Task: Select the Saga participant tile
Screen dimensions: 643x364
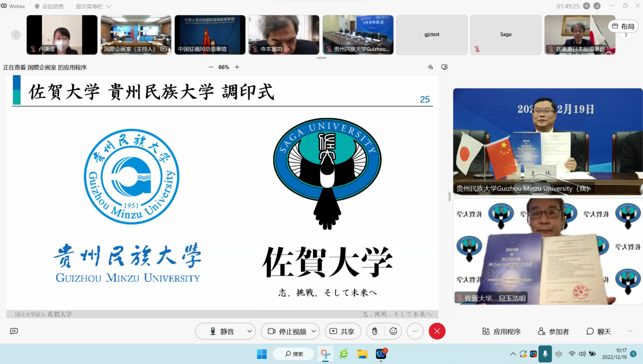Action: [x=506, y=35]
